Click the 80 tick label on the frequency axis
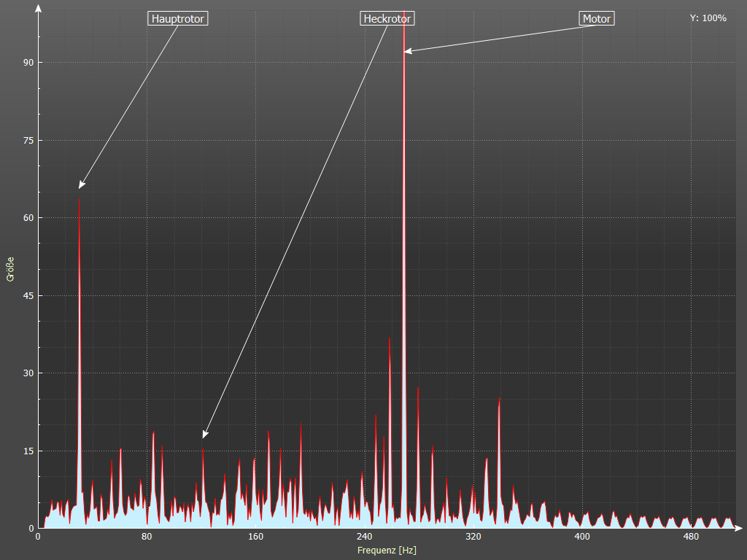Viewport: 747px width, 560px height. click(x=147, y=537)
